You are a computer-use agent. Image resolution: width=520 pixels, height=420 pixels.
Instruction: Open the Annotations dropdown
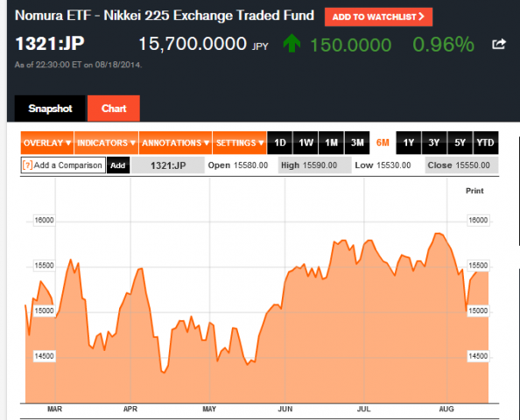tap(175, 143)
